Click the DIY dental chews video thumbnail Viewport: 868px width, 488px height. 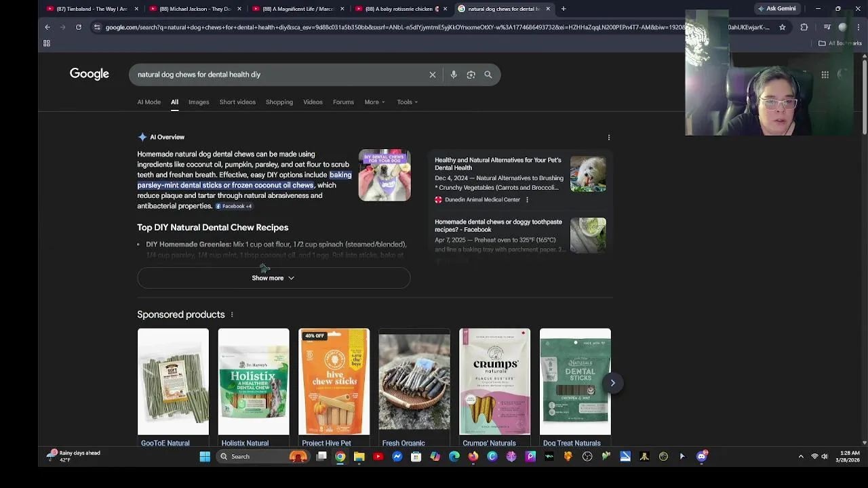click(x=384, y=176)
